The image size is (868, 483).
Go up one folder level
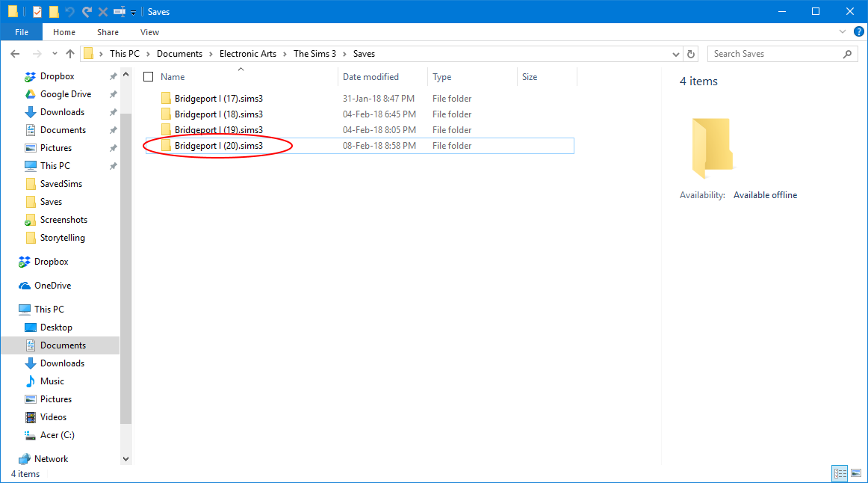click(x=69, y=54)
